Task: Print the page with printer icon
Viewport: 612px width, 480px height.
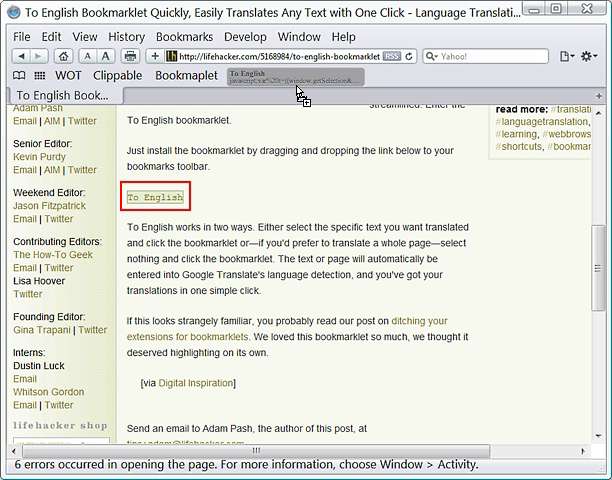Action: 130,57
